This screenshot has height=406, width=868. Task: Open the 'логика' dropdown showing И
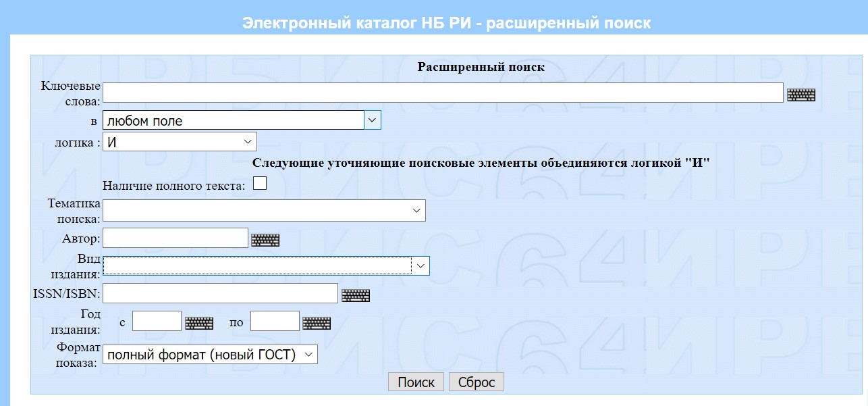(180, 142)
